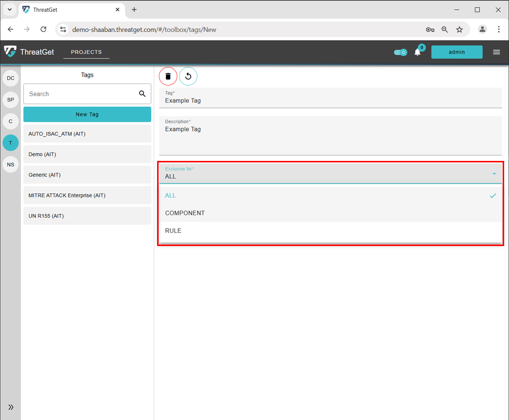
Task: Bookmark this page with star icon
Action: 459,29
